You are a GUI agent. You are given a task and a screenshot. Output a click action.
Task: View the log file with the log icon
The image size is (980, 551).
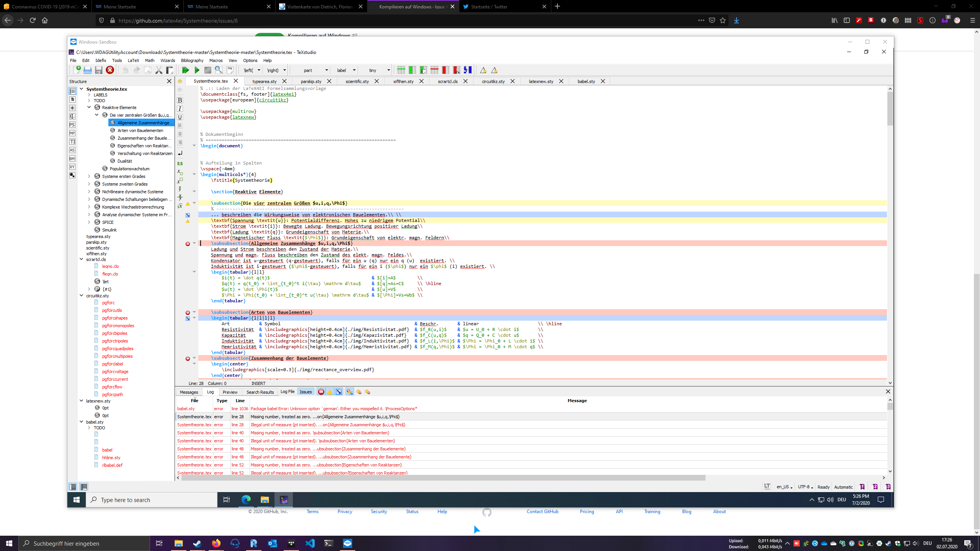click(230, 70)
